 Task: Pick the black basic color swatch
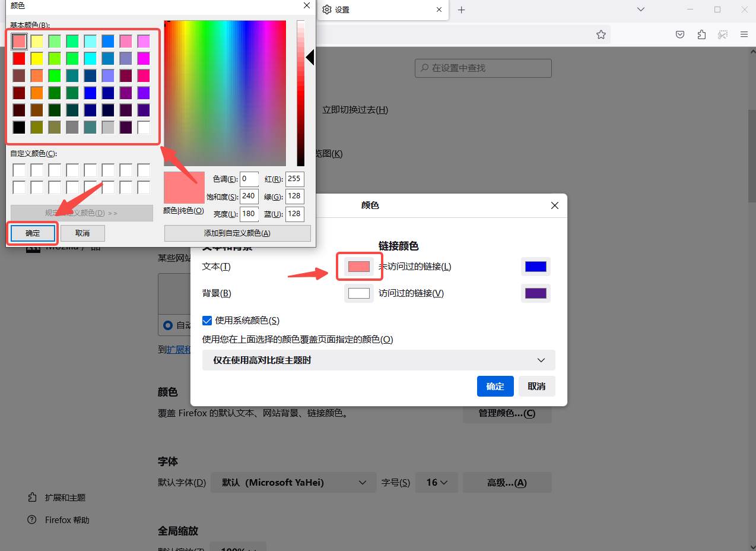(19, 127)
